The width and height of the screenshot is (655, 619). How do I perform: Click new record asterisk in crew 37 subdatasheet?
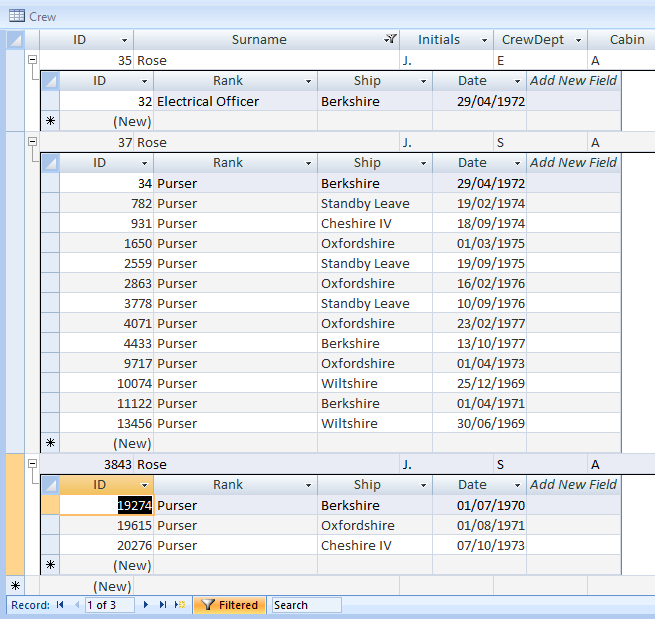click(x=51, y=443)
